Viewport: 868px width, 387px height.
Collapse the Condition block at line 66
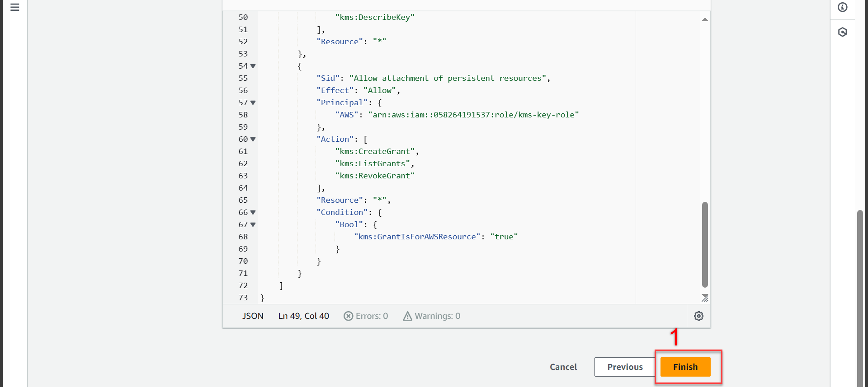pos(253,212)
